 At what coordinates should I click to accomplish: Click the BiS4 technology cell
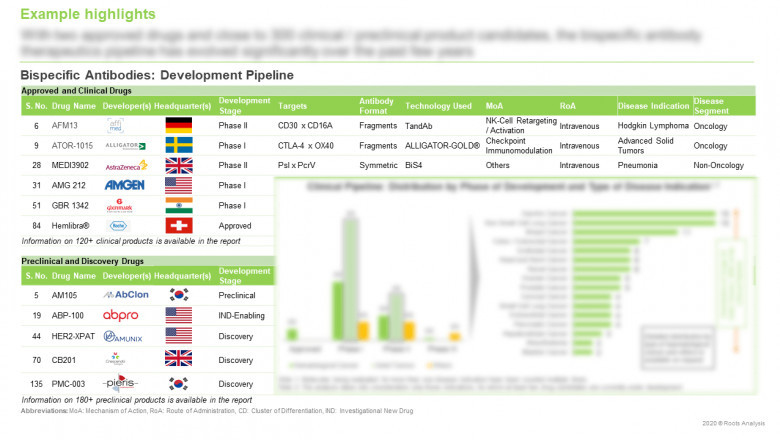413,165
